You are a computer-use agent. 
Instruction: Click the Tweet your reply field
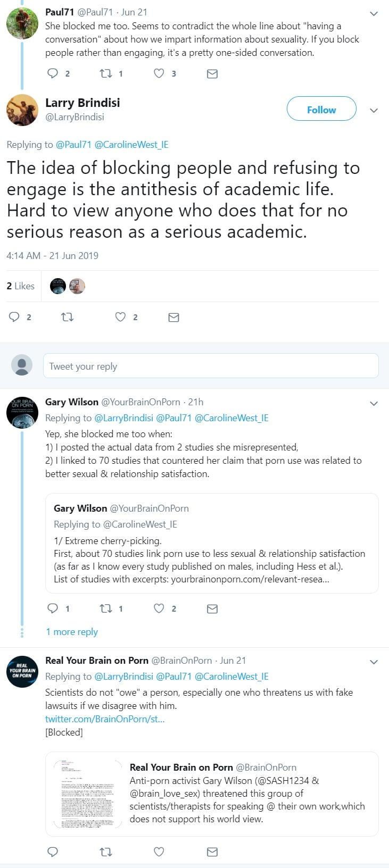[211, 366]
